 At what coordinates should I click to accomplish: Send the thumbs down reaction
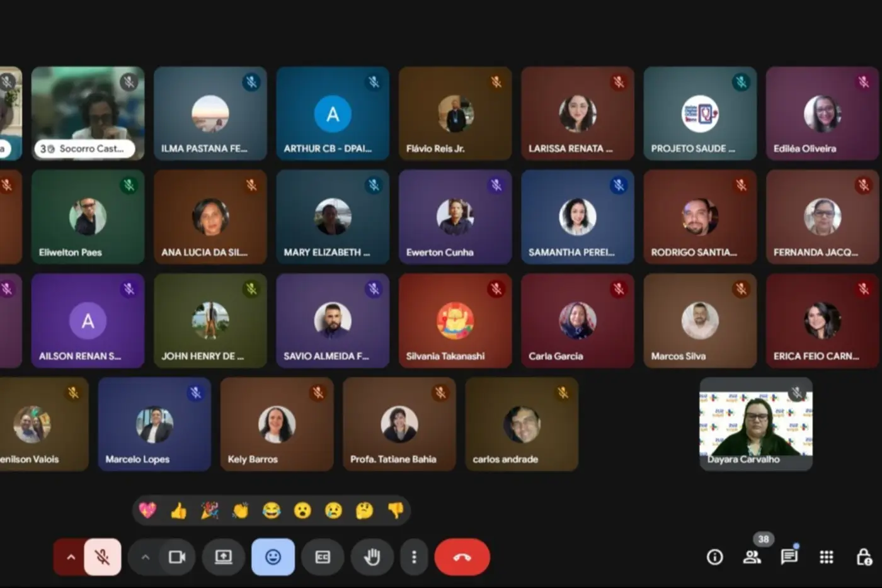point(396,510)
